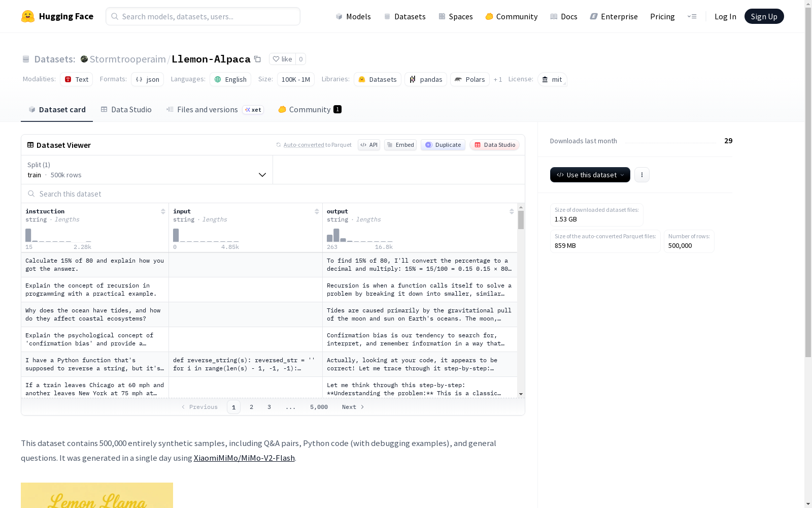Viewport: 812px width, 508px height.
Task: Sort the input column
Action: click(x=317, y=211)
